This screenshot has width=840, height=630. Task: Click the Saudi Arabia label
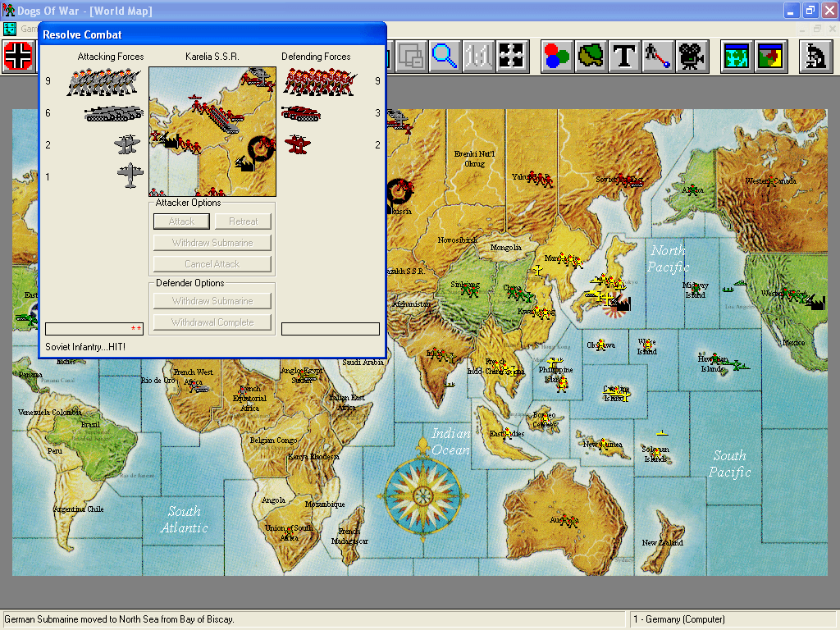tap(363, 362)
